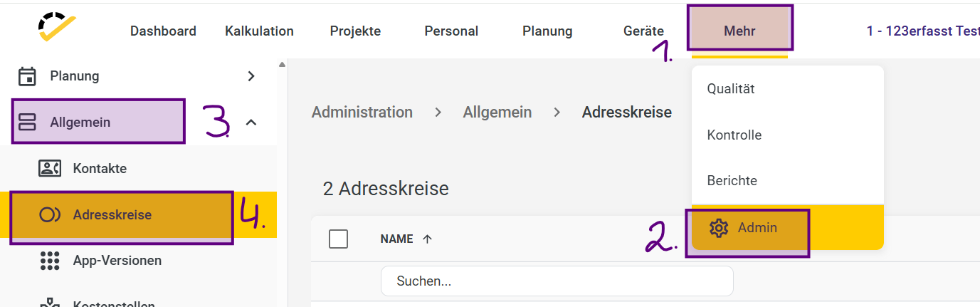Click the App-Versionen grid dots icon

[x=49, y=261]
